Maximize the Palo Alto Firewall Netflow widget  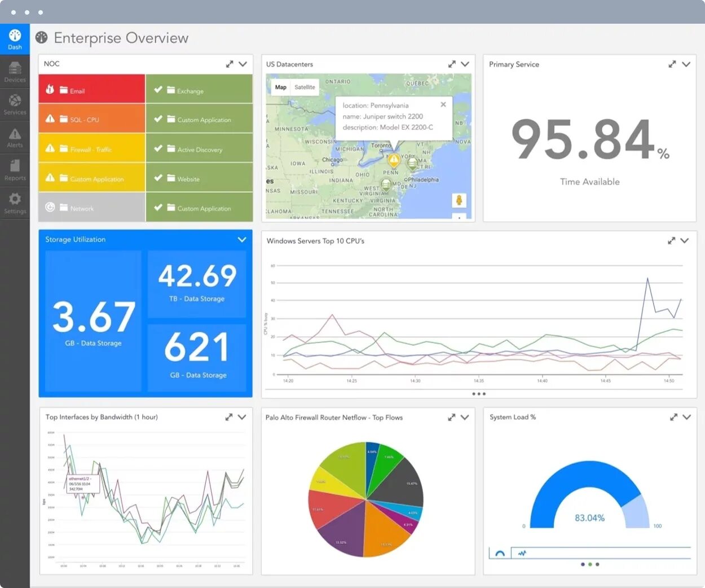point(451,418)
